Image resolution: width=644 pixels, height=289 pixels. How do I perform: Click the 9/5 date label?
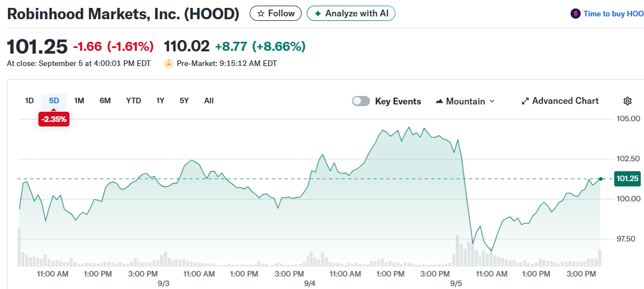pyautogui.click(x=456, y=283)
